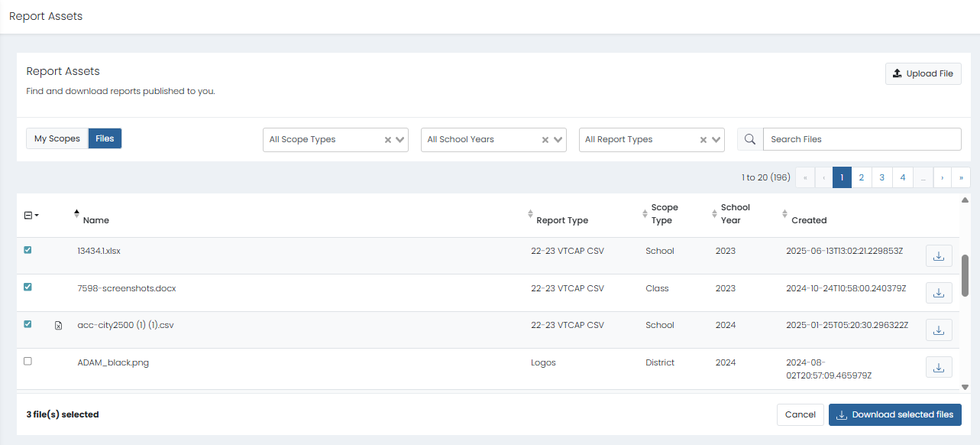Switch to the My Scopes tab
This screenshot has height=445, width=980.
(x=57, y=138)
